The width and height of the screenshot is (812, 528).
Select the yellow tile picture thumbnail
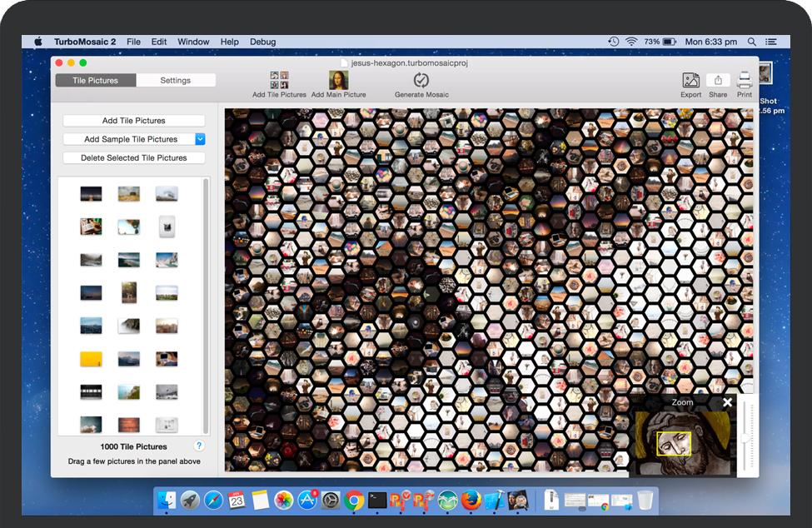tap(91, 359)
